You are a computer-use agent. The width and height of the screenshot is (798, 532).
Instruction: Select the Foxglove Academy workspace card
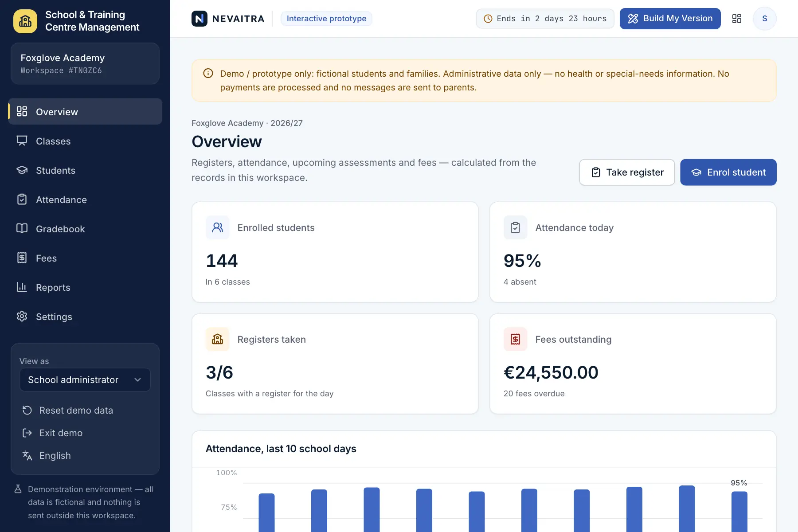[85, 63]
